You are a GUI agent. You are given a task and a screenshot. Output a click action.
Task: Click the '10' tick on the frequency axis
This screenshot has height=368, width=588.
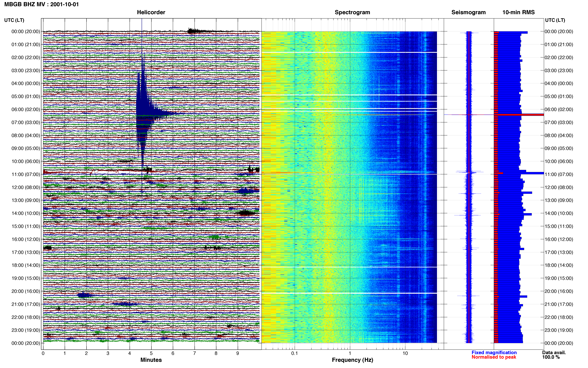pyautogui.click(x=405, y=353)
